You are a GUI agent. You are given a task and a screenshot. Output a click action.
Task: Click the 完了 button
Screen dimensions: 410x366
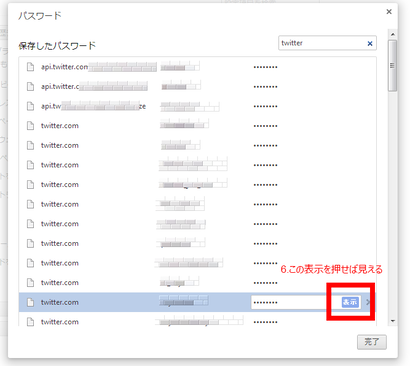[372, 342]
